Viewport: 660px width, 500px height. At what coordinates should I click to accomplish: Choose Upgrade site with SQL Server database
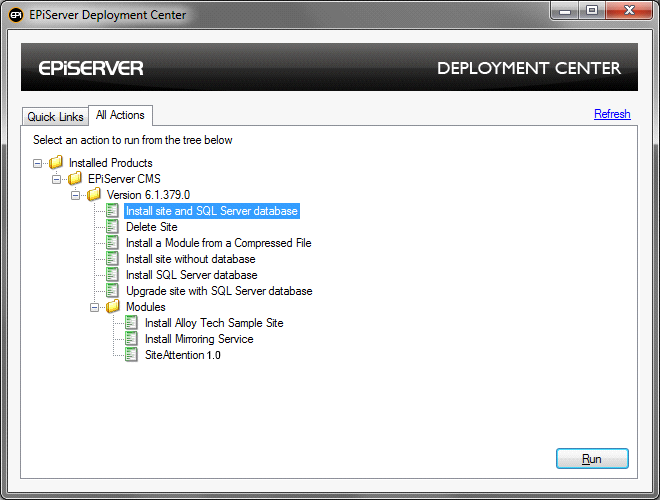(x=219, y=291)
